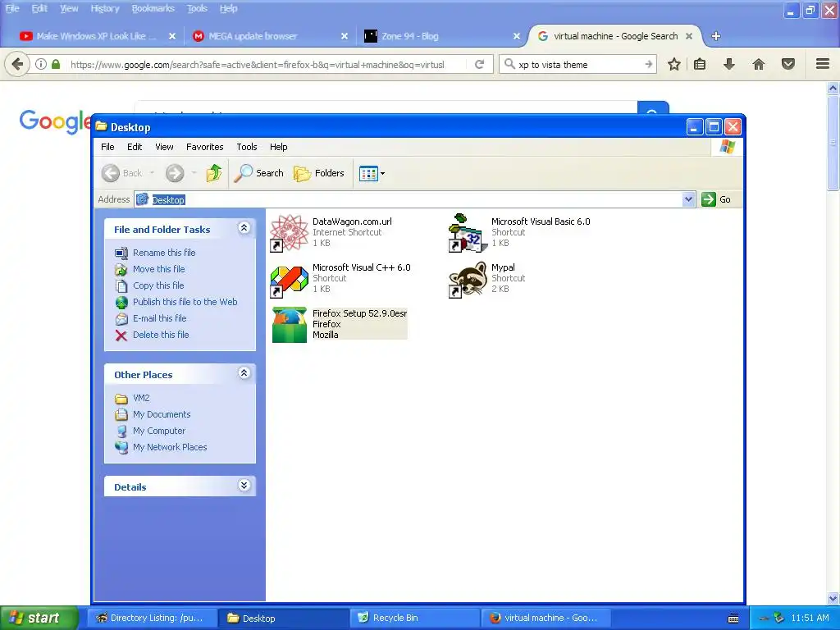Open Explorer Tools menu

pyautogui.click(x=247, y=147)
